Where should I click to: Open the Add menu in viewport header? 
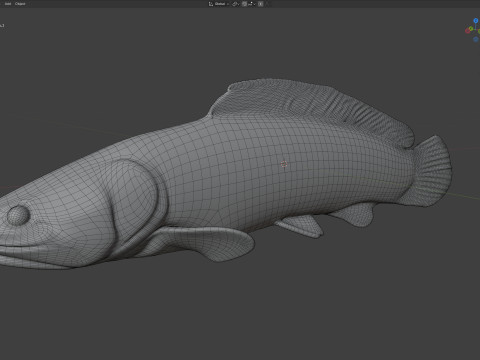click(x=8, y=4)
